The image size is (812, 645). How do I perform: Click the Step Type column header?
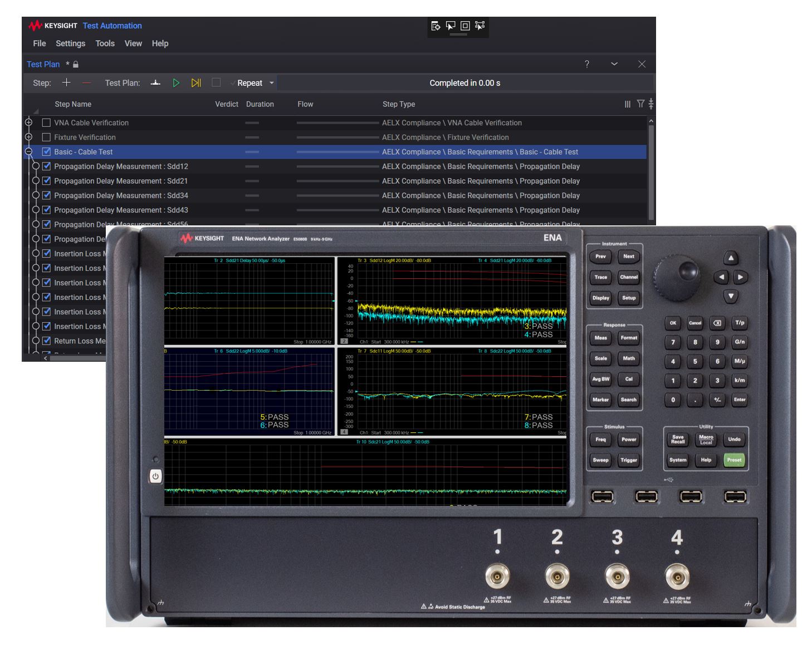[399, 104]
